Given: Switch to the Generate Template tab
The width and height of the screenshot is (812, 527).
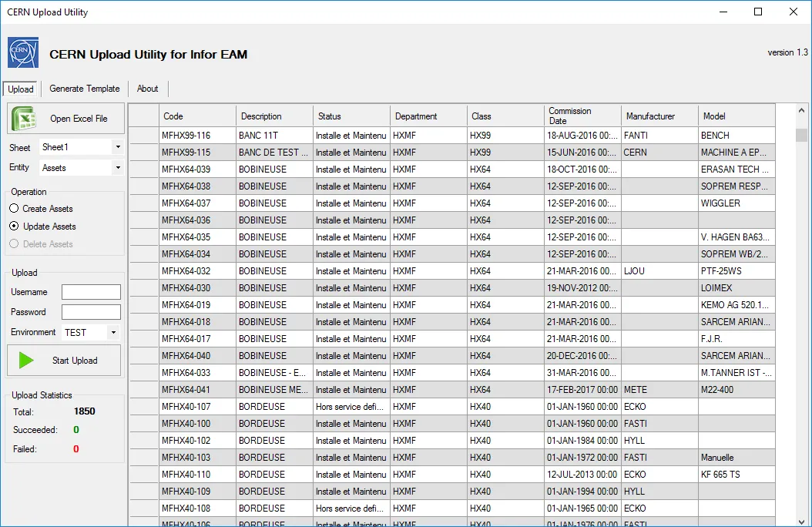Looking at the screenshot, I should coord(85,89).
